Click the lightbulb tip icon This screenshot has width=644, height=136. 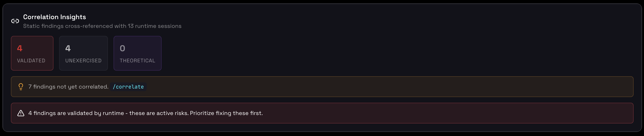[21, 87]
